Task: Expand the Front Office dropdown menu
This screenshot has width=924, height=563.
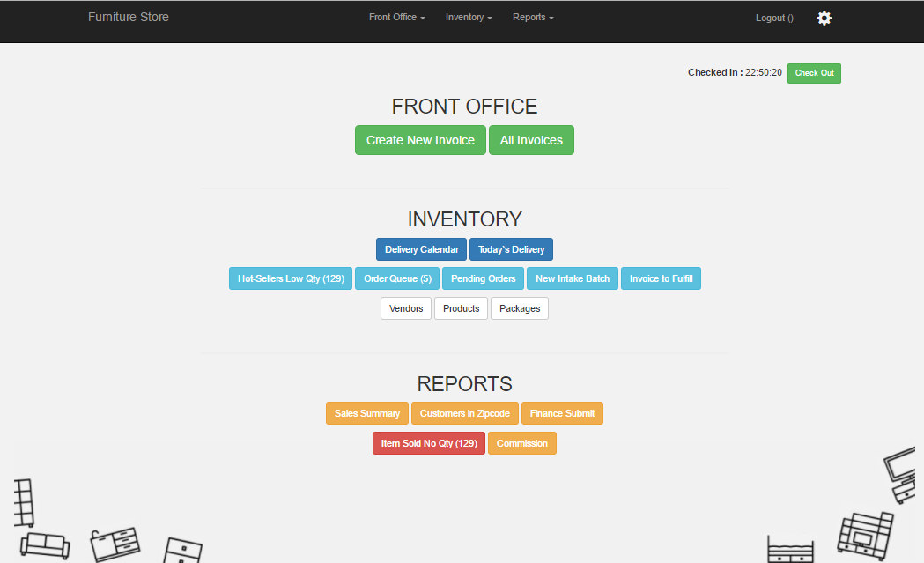Action: tap(396, 18)
